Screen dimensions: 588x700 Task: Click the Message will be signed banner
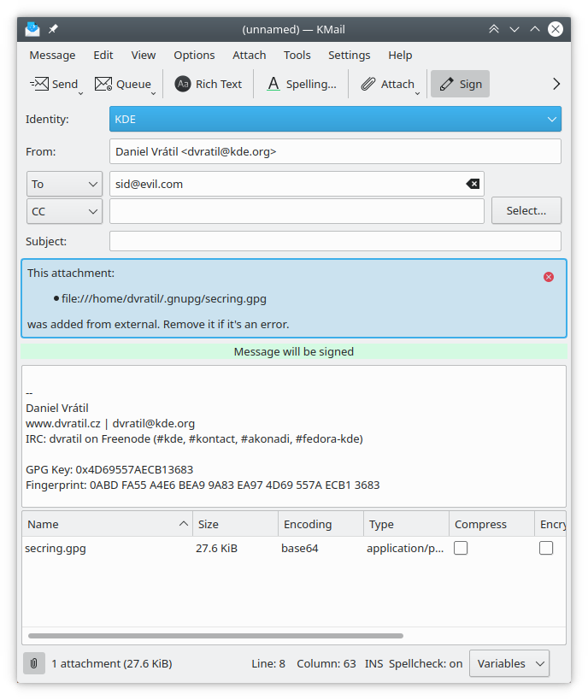[294, 352]
